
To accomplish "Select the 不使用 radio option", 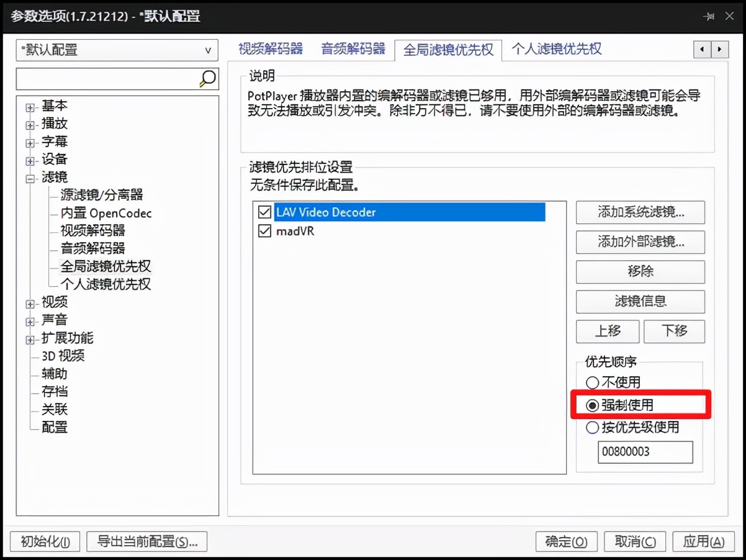I will [593, 383].
